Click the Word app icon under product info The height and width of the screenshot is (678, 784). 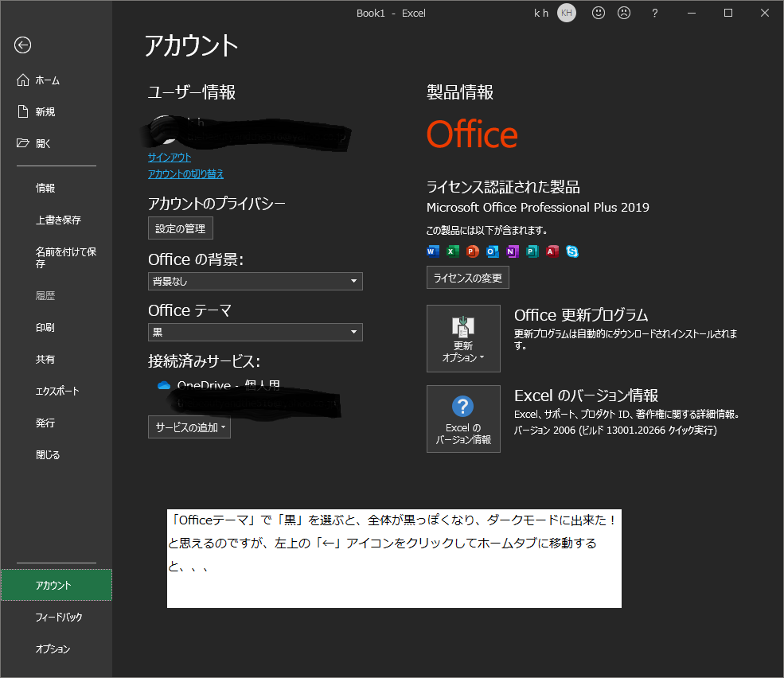(x=432, y=251)
